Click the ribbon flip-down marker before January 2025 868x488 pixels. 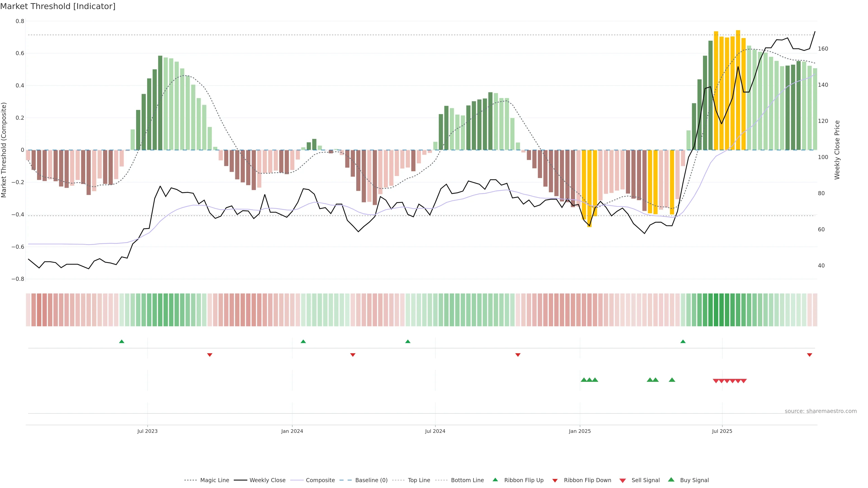[x=518, y=355]
